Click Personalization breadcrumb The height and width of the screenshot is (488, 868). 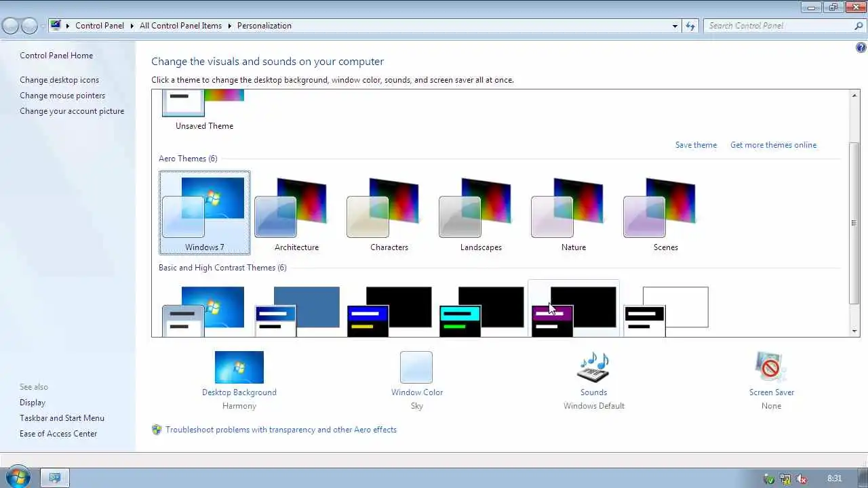264,26
